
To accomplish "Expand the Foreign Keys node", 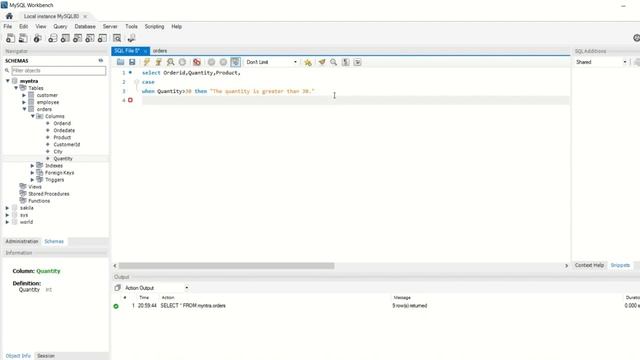I will point(33,173).
